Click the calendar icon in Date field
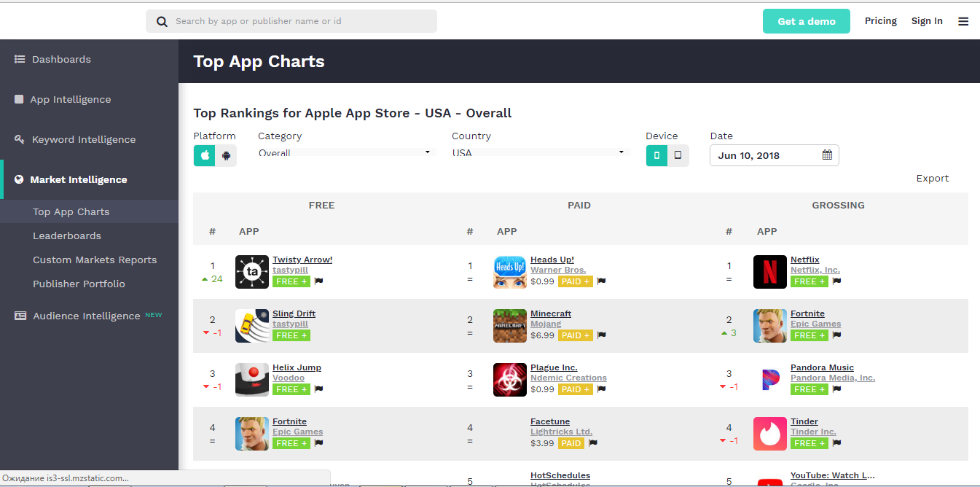 click(x=827, y=155)
